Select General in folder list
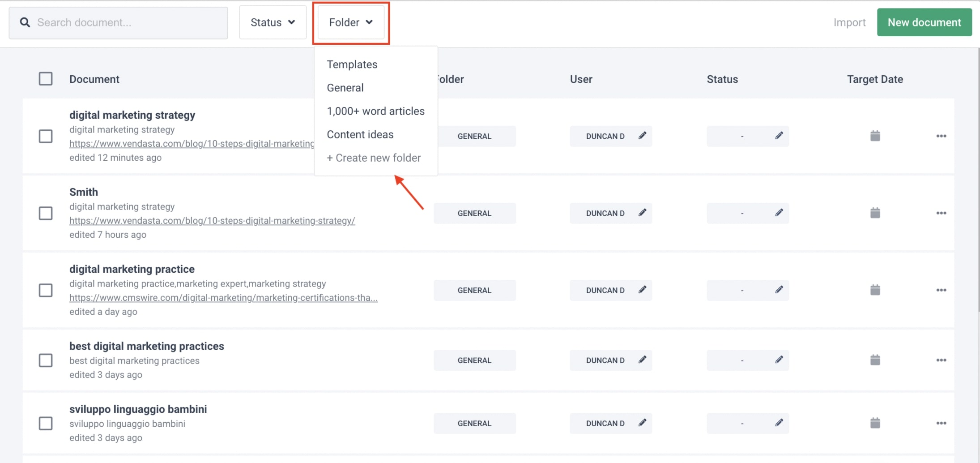The height and width of the screenshot is (463, 980). (x=345, y=88)
